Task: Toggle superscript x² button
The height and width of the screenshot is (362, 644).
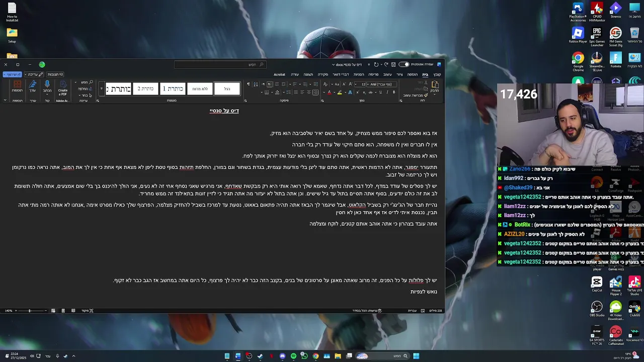Action: click(x=358, y=93)
